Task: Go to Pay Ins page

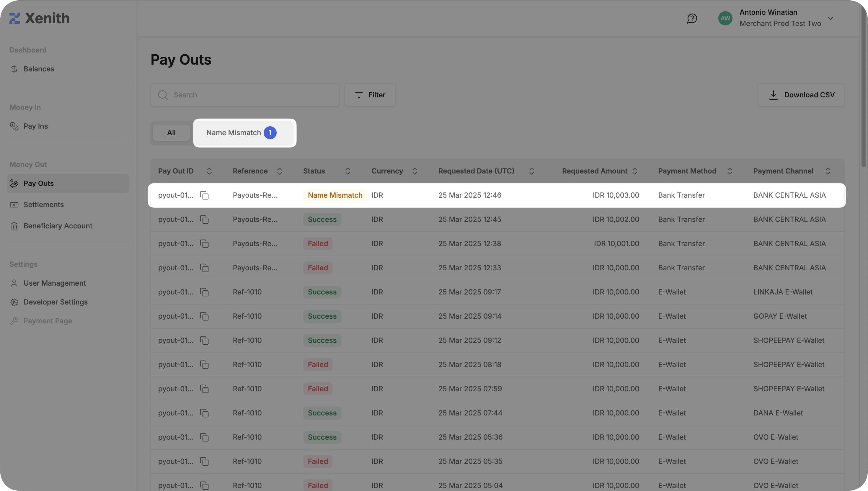Action: coord(35,127)
